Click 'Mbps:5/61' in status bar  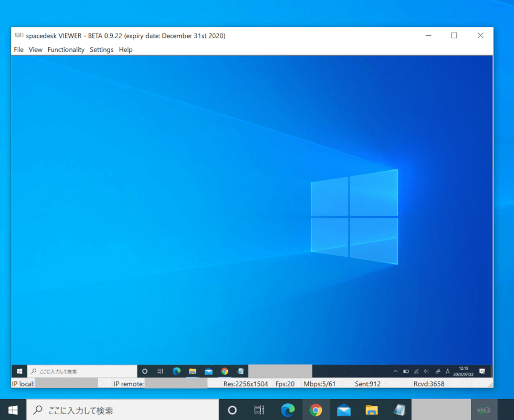(x=320, y=384)
